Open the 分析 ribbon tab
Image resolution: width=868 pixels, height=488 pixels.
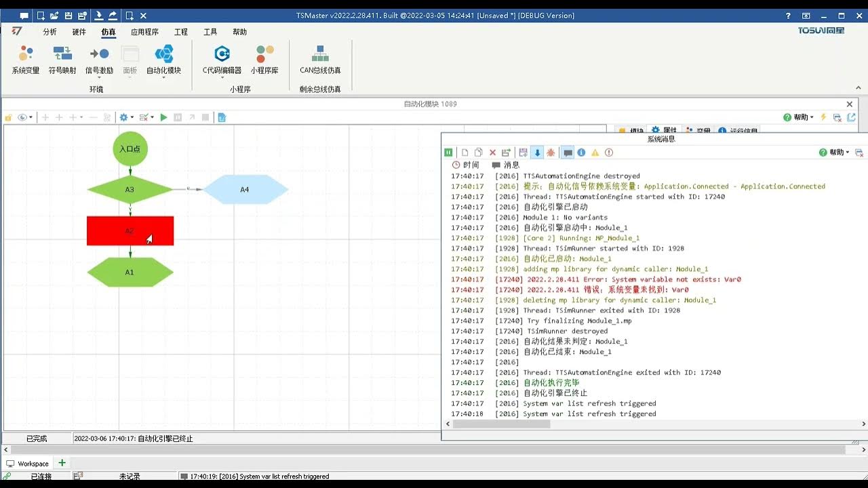point(50,32)
